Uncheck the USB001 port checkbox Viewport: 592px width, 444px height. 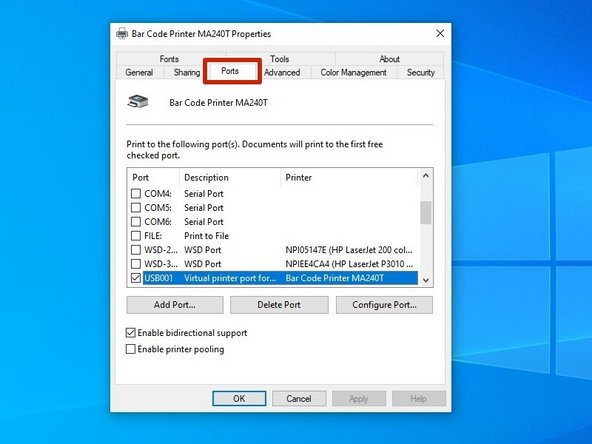136,278
